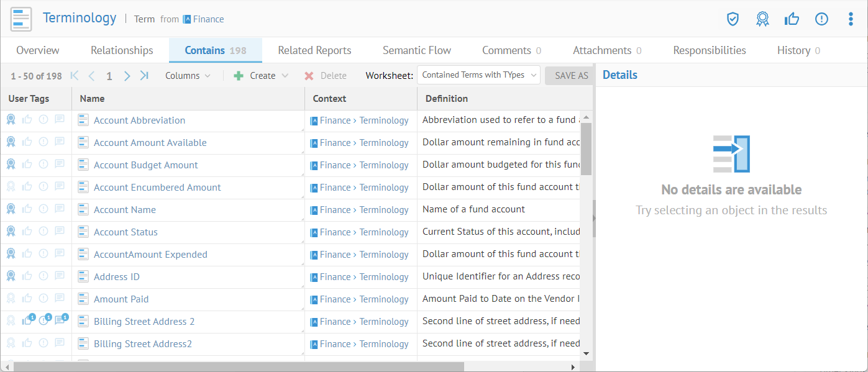Switch to the Relationships tab

click(x=122, y=50)
